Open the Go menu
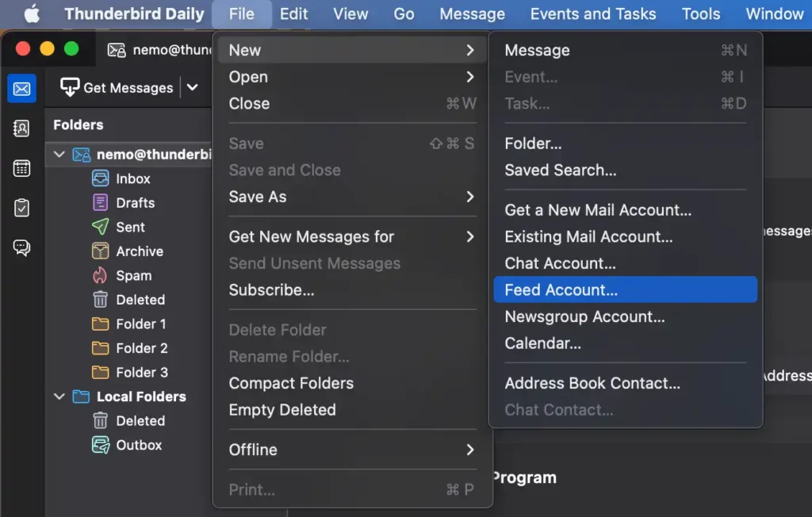This screenshot has height=517, width=812. click(404, 14)
